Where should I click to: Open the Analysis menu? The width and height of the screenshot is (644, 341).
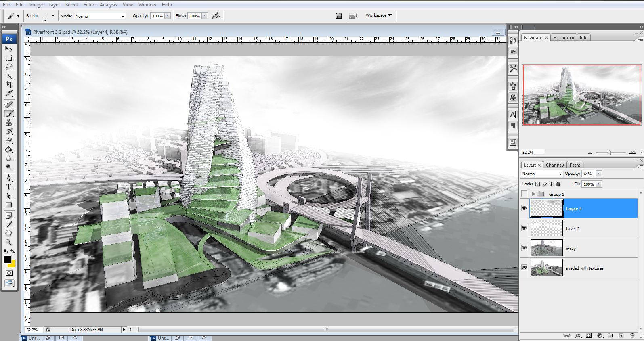108,5
